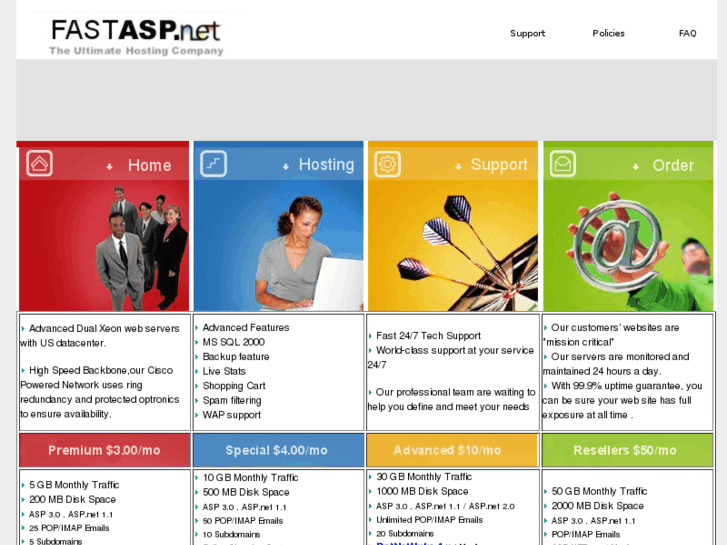Click 'World-class support at your service' text

(454, 350)
